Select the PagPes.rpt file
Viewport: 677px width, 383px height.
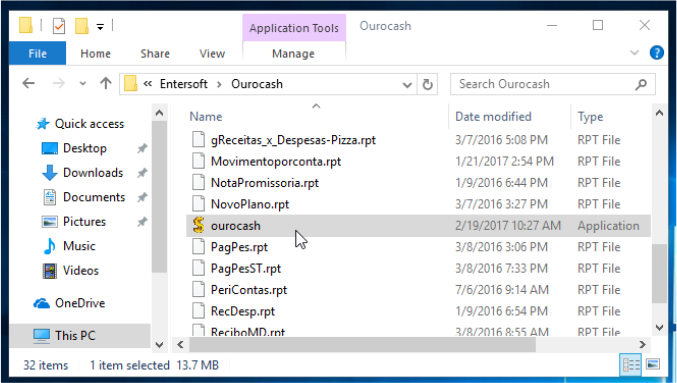(x=239, y=247)
